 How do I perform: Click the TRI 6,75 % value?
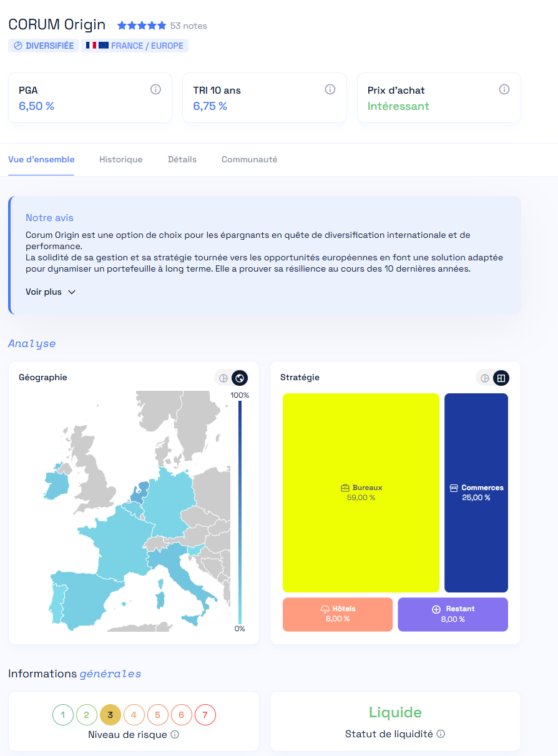pos(210,106)
